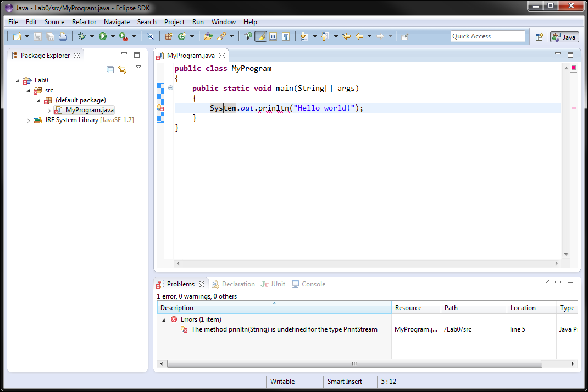Link Package Explorer with the editor

(124, 69)
